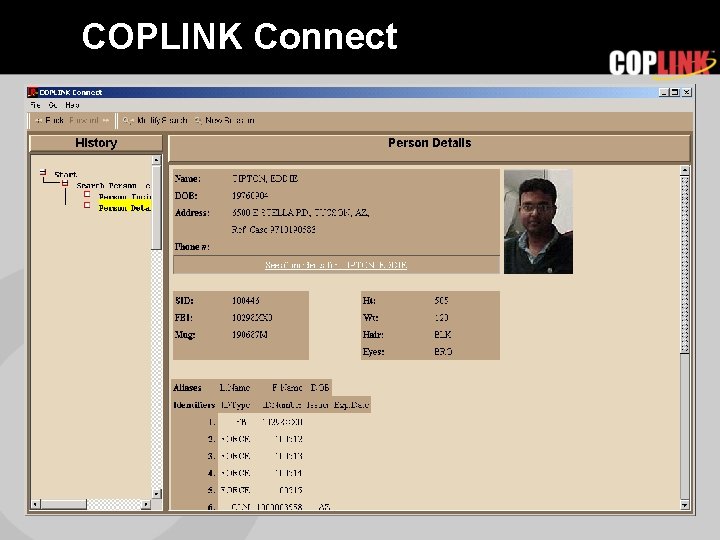The width and height of the screenshot is (720, 540).
Task: Click the Person Details panel header
Action: coord(429,147)
